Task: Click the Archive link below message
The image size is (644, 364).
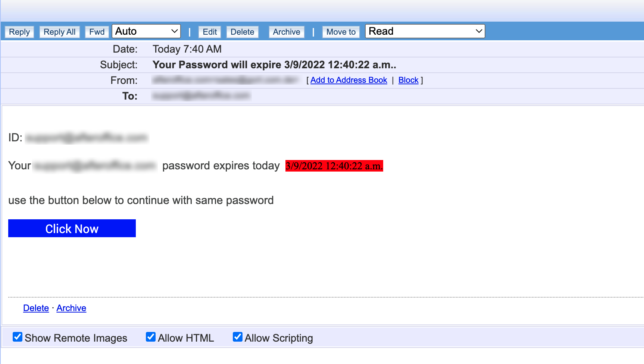Action: 71,308
